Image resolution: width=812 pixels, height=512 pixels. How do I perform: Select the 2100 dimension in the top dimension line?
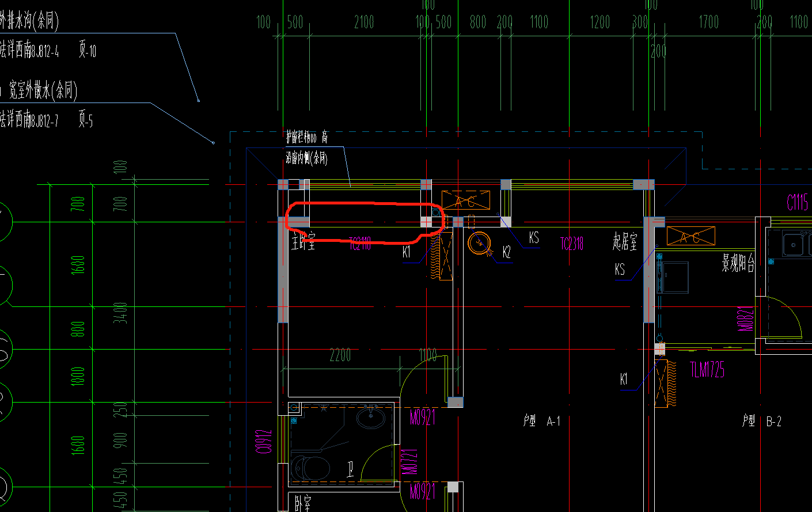(x=364, y=22)
